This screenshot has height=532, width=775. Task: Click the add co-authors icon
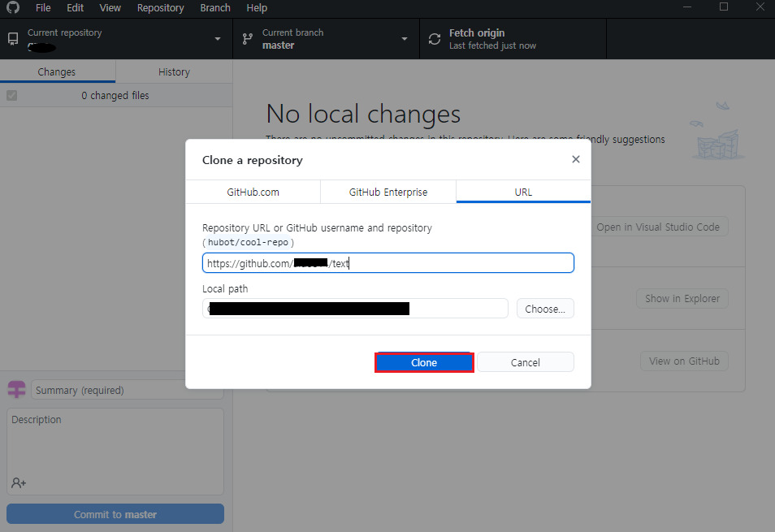(19, 482)
